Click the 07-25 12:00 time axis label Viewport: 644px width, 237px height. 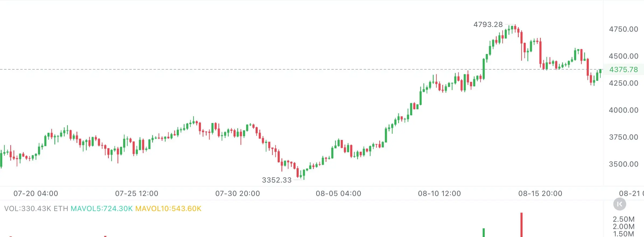[x=137, y=194]
